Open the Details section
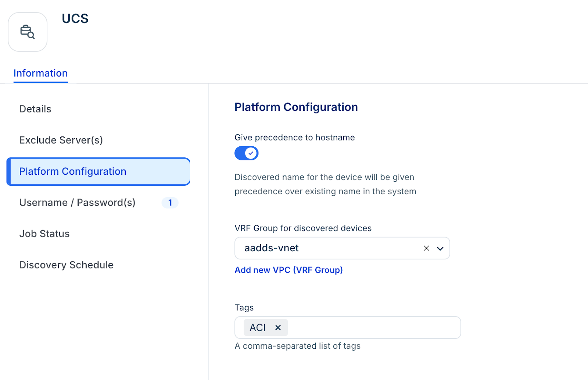Image resolution: width=588 pixels, height=380 pixels. click(35, 109)
